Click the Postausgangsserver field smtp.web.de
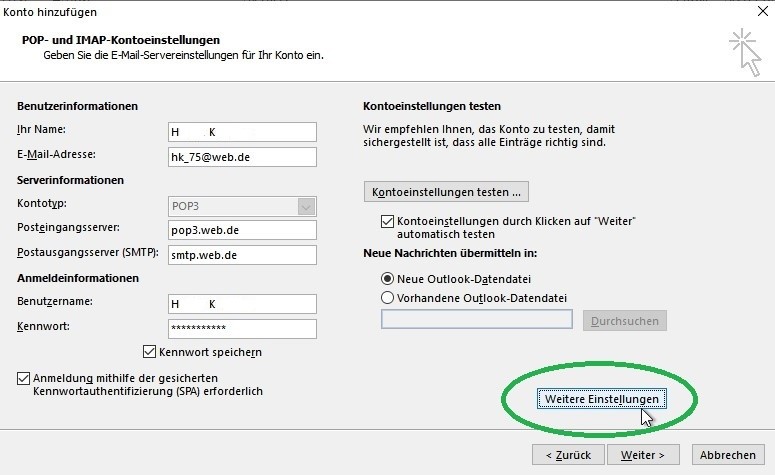Screen dimensions: 775x475 [242, 255]
